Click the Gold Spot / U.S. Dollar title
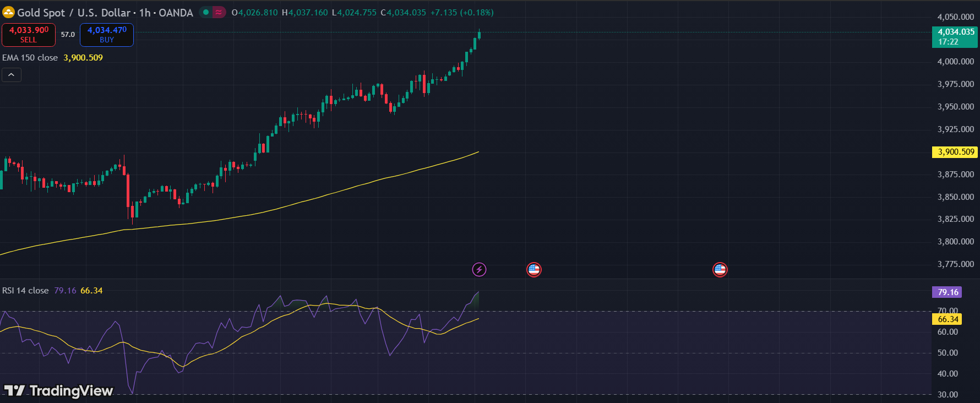The image size is (980, 403). click(74, 13)
